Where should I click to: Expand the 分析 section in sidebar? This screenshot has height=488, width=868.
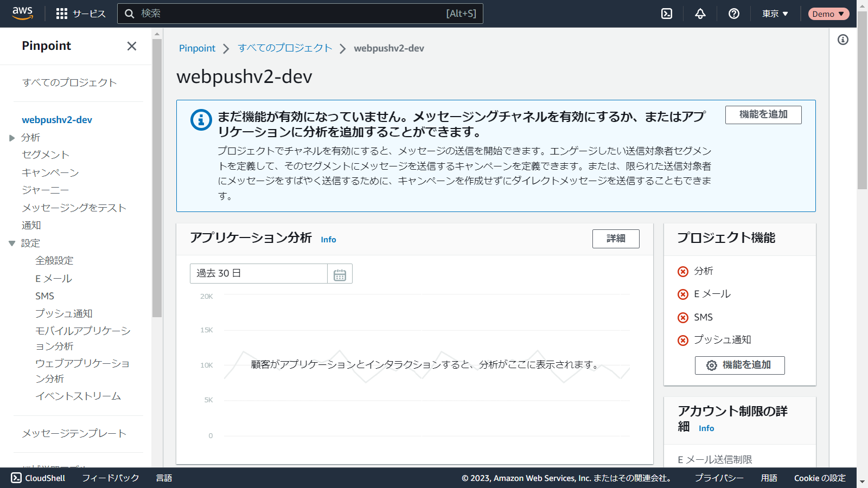tap(12, 138)
